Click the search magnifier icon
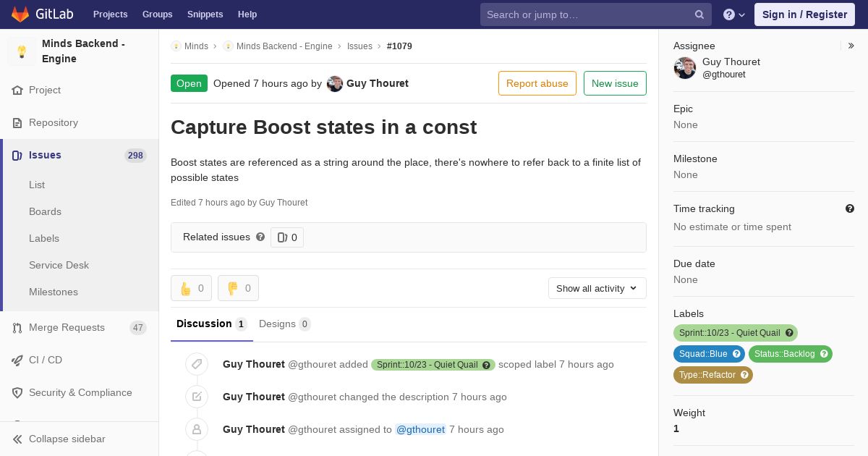Viewport: 868px width, 456px height. [x=699, y=14]
